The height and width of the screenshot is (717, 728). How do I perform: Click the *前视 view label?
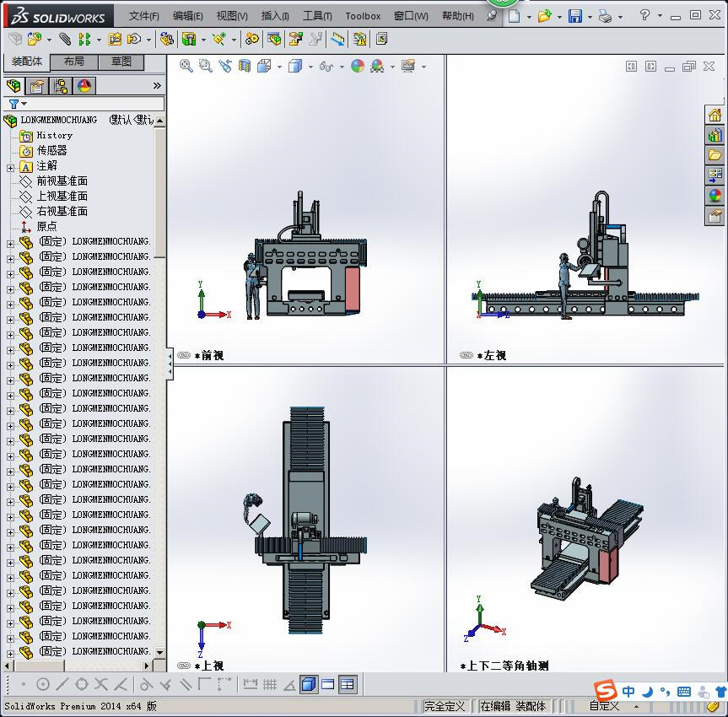(x=209, y=356)
